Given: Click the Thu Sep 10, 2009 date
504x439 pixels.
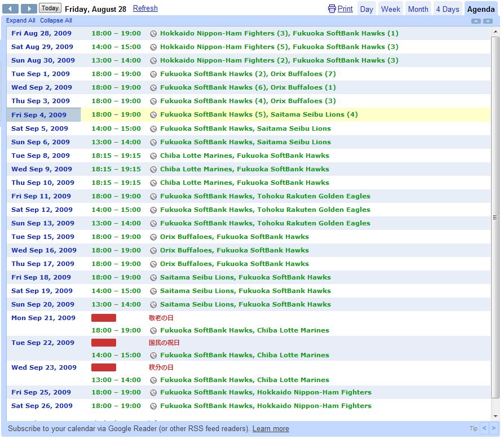Looking at the screenshot, I should pos(43,183).
